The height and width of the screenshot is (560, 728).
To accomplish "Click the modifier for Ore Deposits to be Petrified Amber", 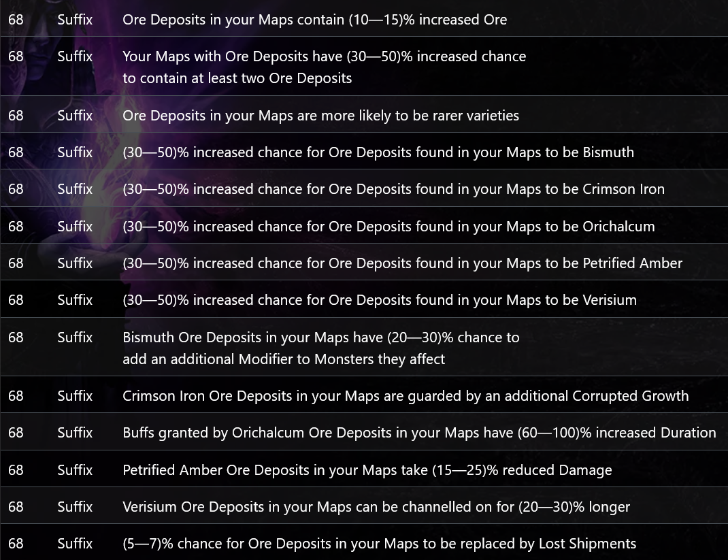I will [x=403, y=263].
